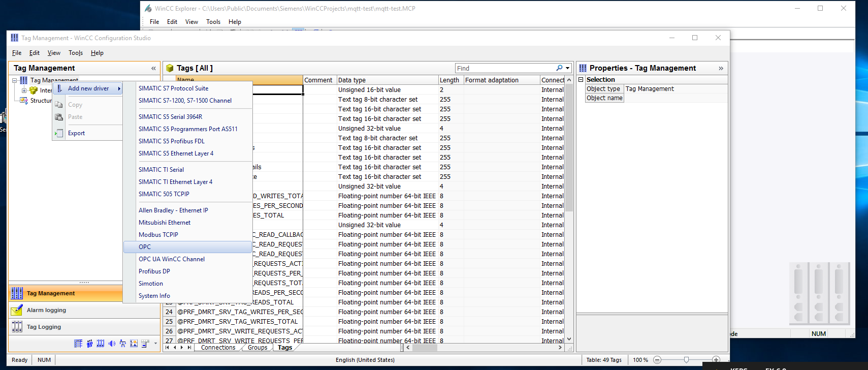868x370 pixels.
Task: Open the navigation bar configure buttons dropdown arrow
Action: 155,344
